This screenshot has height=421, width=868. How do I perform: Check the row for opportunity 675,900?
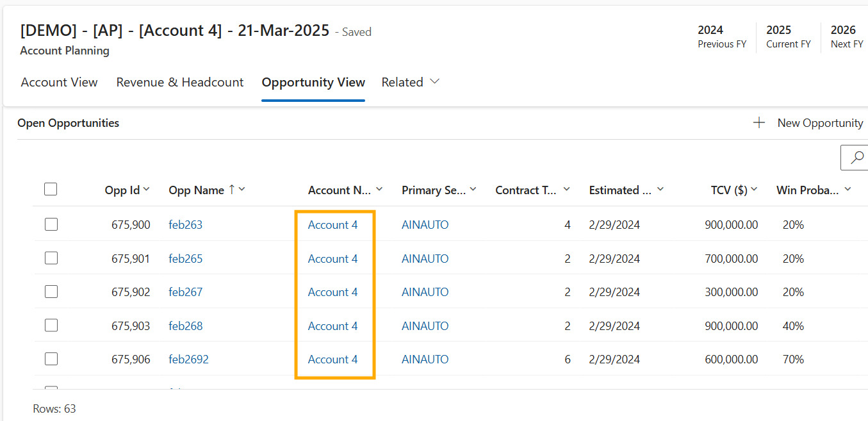pyautogui.click(x=51, y=224)
